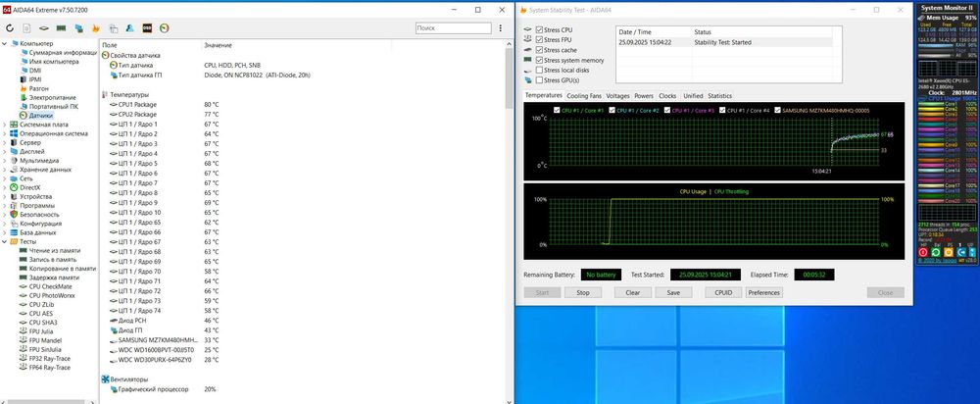980x404 pixels.
Task: Click the sensor gauge icon in AIDA64 toolbar
Action: [x=165, y=28]
